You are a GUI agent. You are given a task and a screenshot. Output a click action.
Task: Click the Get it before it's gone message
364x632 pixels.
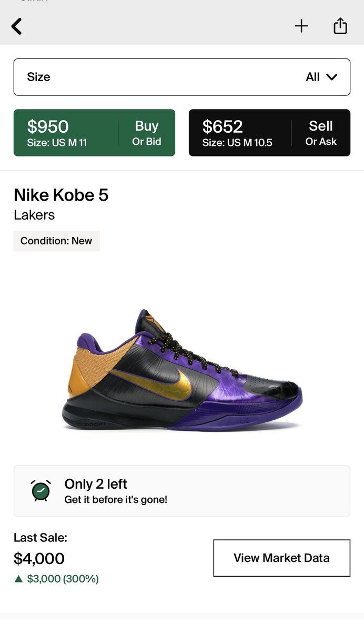click(x=116, y=499)
